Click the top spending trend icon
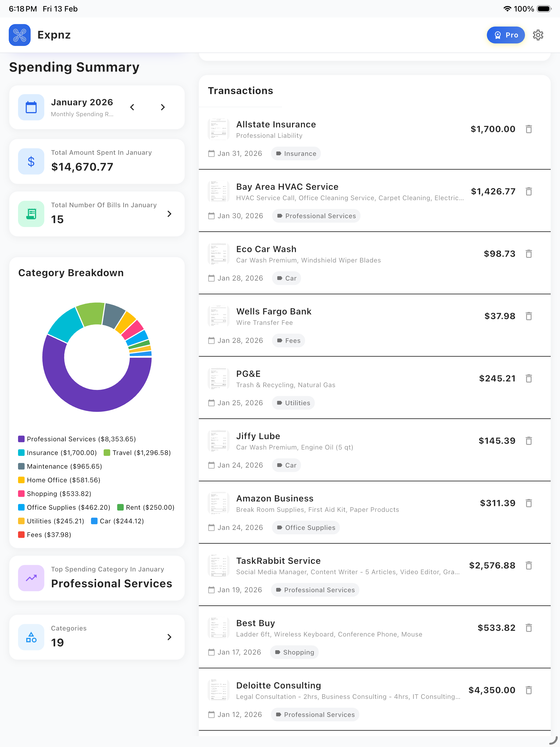 coord(31,578)
